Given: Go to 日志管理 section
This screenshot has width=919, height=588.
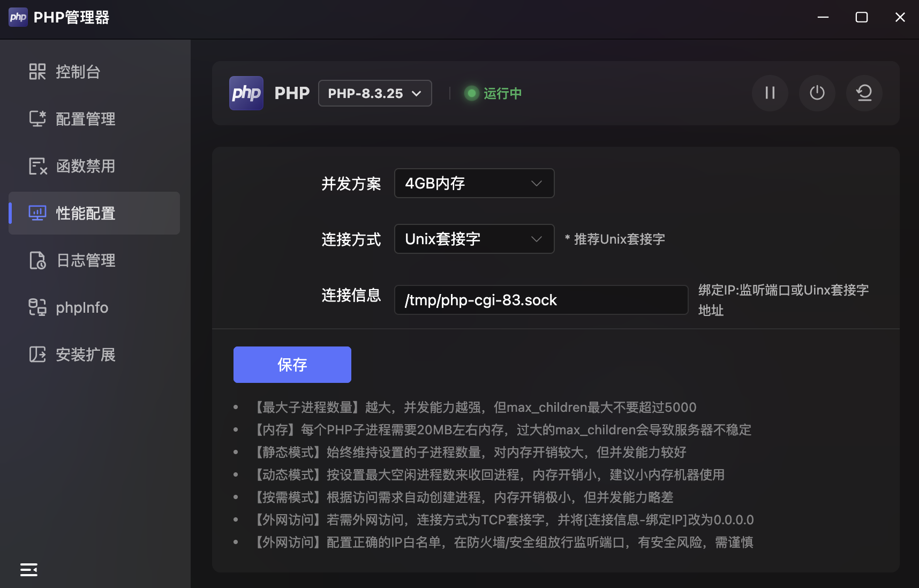Looking at the screenshot, I should tap(94, 260).
